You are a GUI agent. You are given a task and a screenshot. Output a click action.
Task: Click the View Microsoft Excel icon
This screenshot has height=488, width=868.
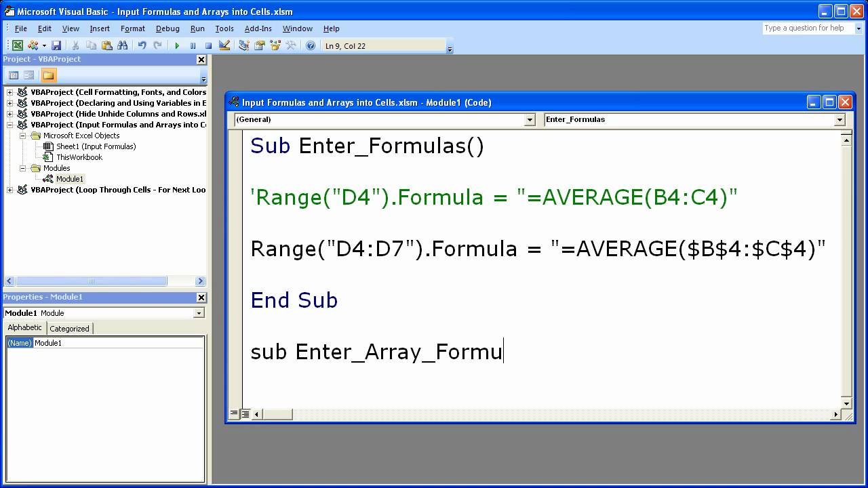click(x=18, y=45)
